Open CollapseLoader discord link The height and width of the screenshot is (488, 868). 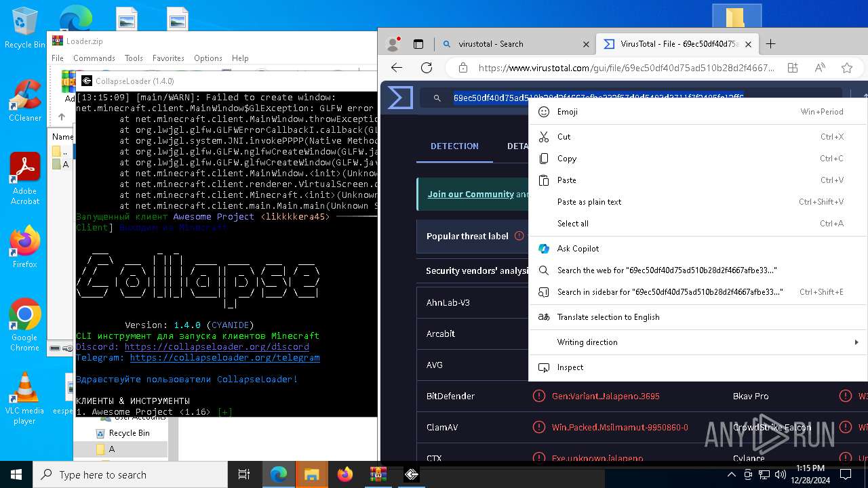[217, 346]
